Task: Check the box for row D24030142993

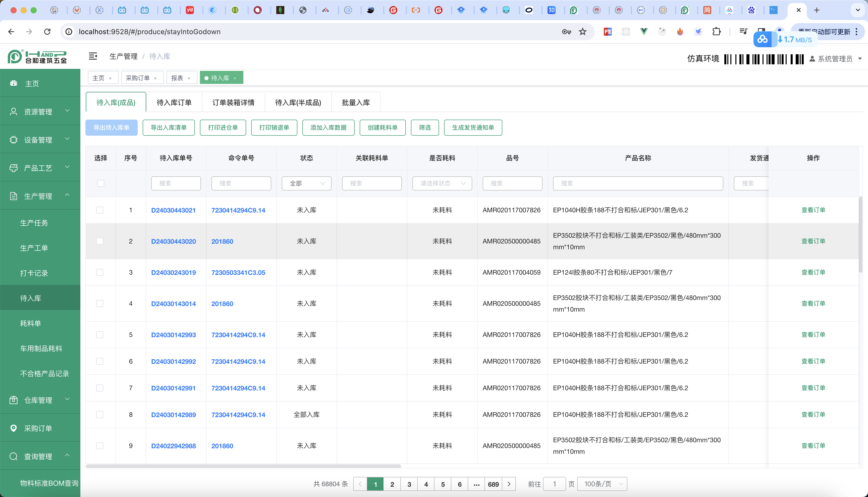Action: (100, 334)
